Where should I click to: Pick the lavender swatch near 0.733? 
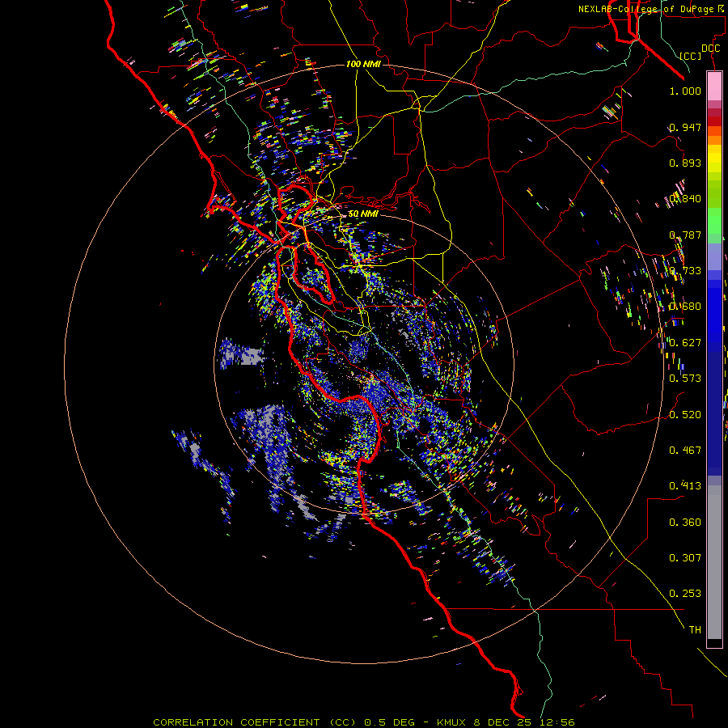[714, 257]
